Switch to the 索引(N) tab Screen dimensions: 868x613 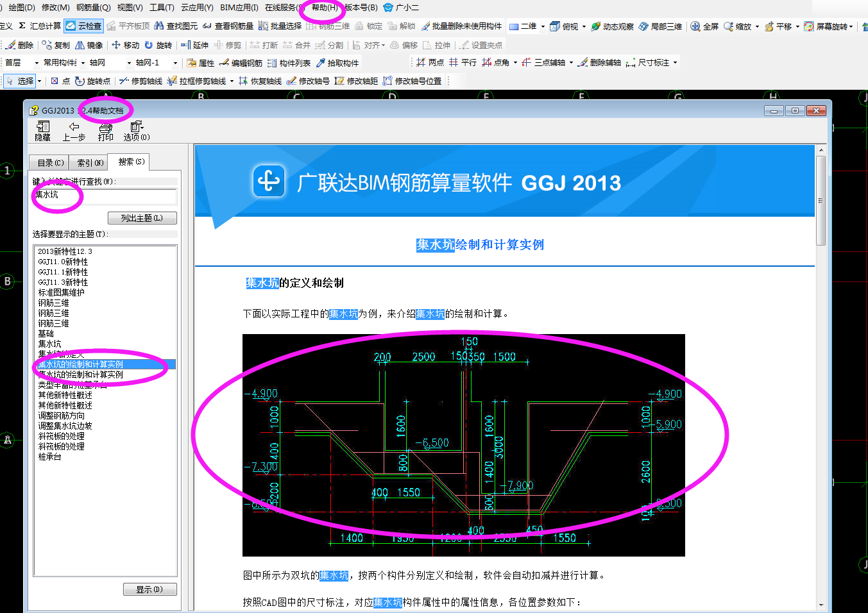point(89,163)
